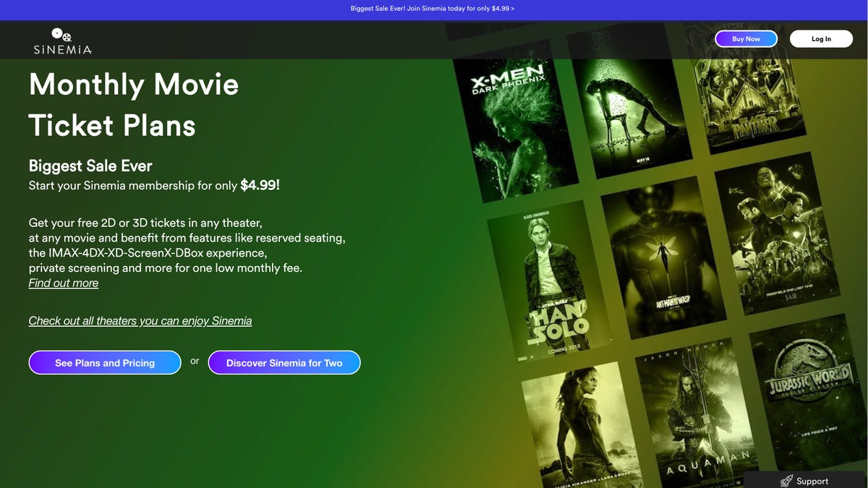Open the list of all Sinemia theaters
The image size is (868, 488).
(140, 321)
